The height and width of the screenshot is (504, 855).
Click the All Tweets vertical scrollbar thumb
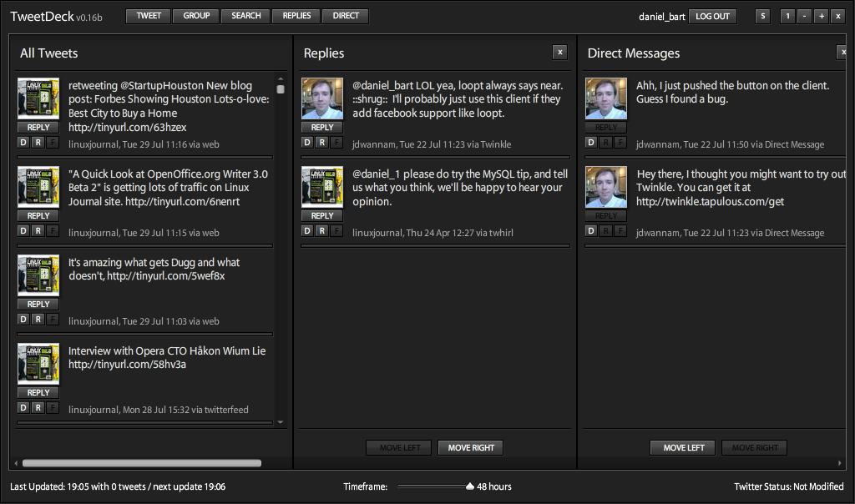coord(281,89)
